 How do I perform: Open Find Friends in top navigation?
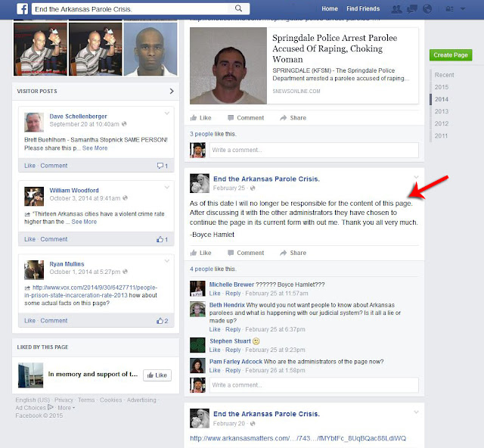[363, 8]
